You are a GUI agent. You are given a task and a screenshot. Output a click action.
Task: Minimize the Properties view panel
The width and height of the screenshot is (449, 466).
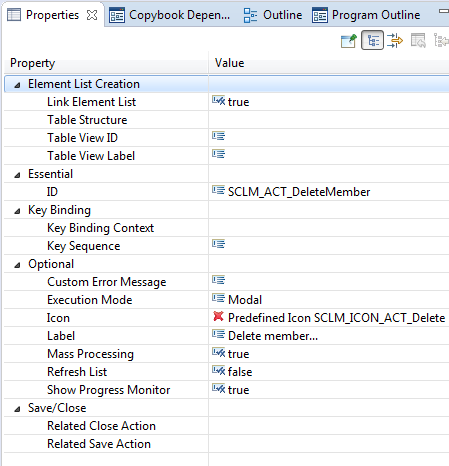(444, 11)
